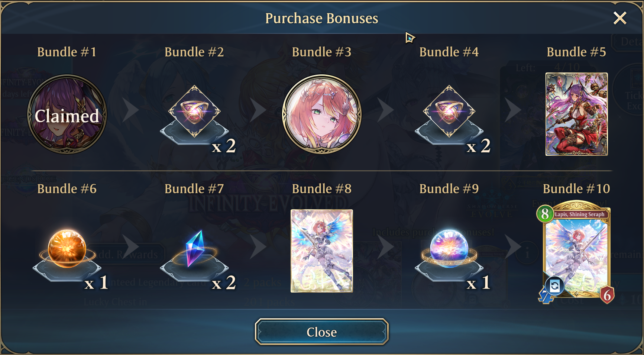This screenshot has width=644, height=355.
Task: Click the swap icon on the Lapis card
Action: (554, 285)
